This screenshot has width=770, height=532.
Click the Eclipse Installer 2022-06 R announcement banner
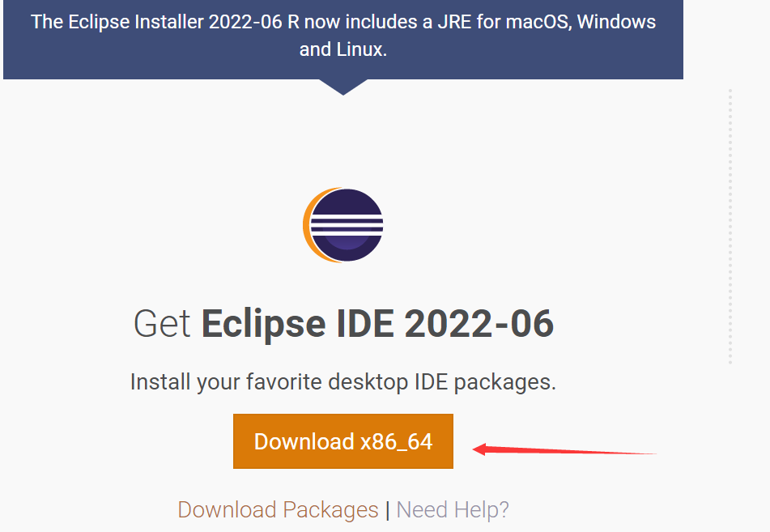pos(343,38)
